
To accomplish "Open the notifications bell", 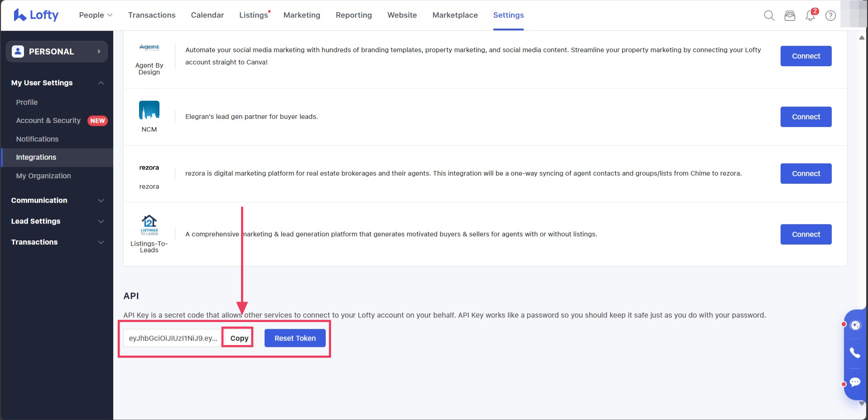I will coord(810,15).
